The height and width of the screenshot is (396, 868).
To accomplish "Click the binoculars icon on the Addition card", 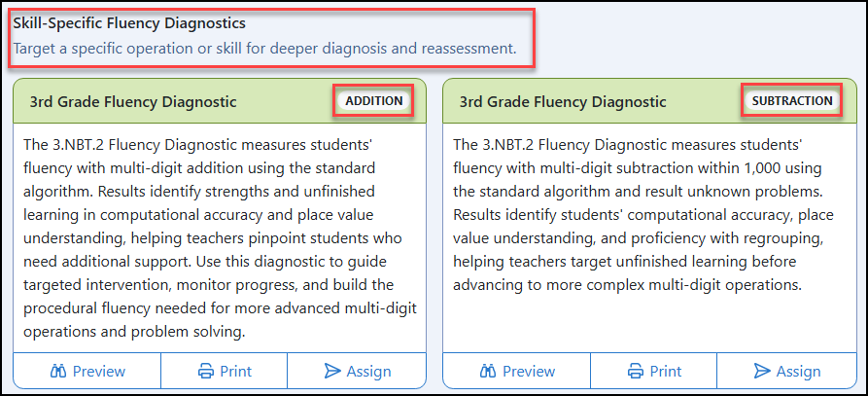I will click(x=58, y=371).
